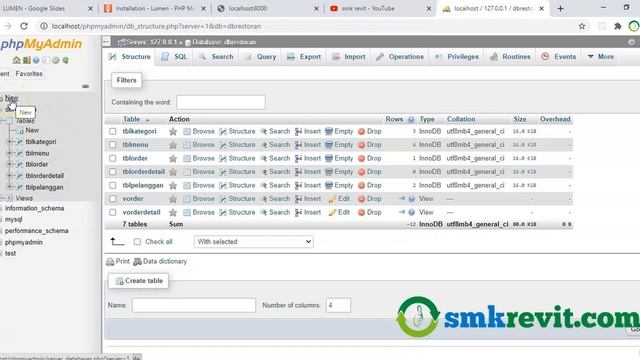640x360 pixels.
Task: Click the up arrow beside Check all
Action: (117, 242)
